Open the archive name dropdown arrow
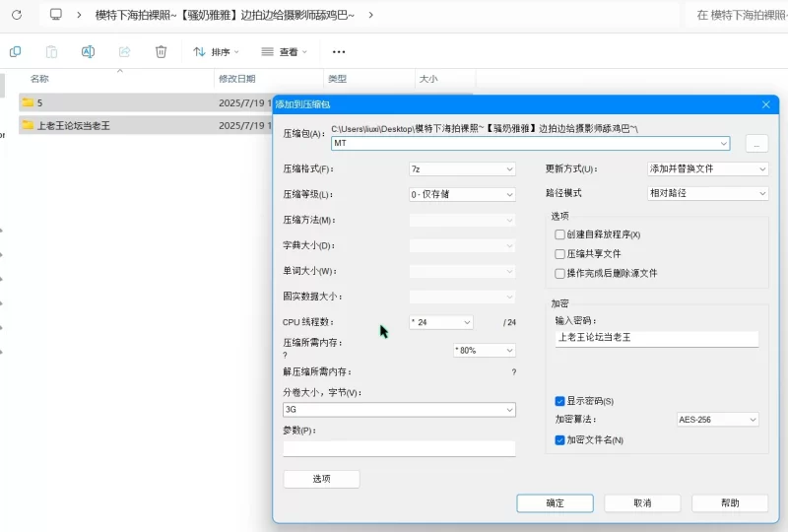Viewport: 788px width, 532px height. [724, 143]
